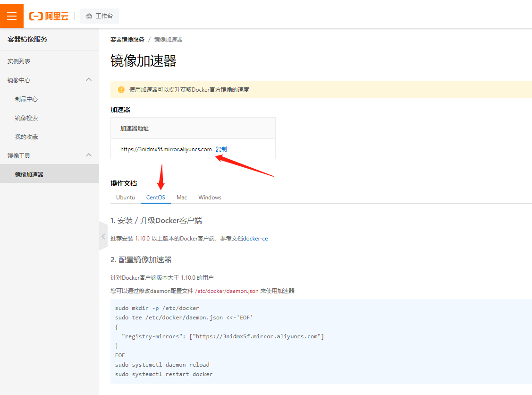The width and height of the screenshot is (532, 395).
Task: Click the registry-mirrors line in code block
Action: coord(223,336)
